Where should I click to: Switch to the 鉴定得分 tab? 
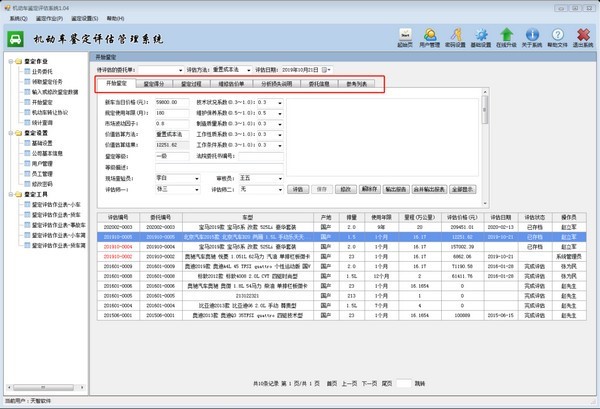[155, 84]
